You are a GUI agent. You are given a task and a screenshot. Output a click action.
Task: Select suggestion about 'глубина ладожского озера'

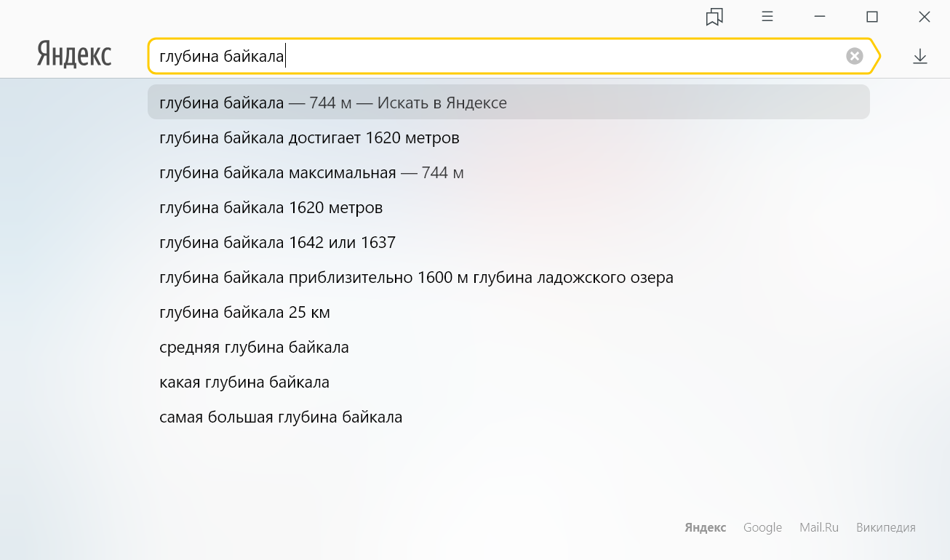[x=508, y=277]
